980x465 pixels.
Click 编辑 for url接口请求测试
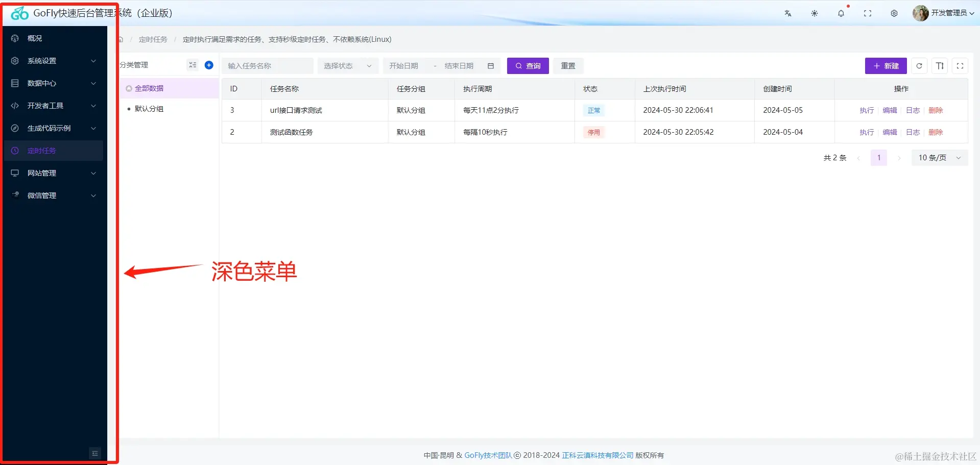pyautogui.click(x=890, y=110)
